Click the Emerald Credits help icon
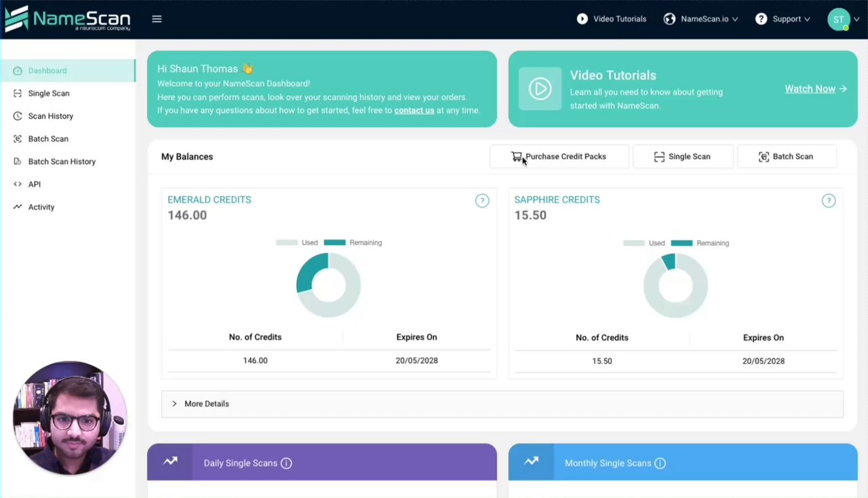This screenshot has height=498, width=868. click(x=482, y=201)
